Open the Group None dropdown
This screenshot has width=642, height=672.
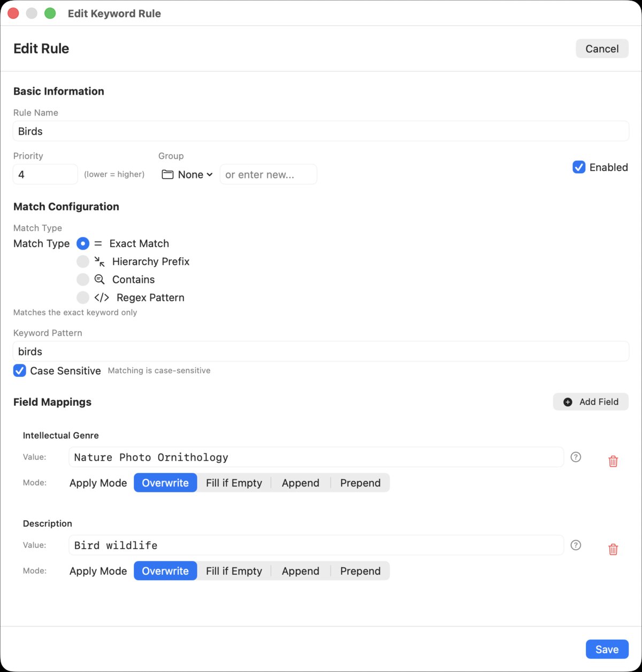tap(193, 174)
